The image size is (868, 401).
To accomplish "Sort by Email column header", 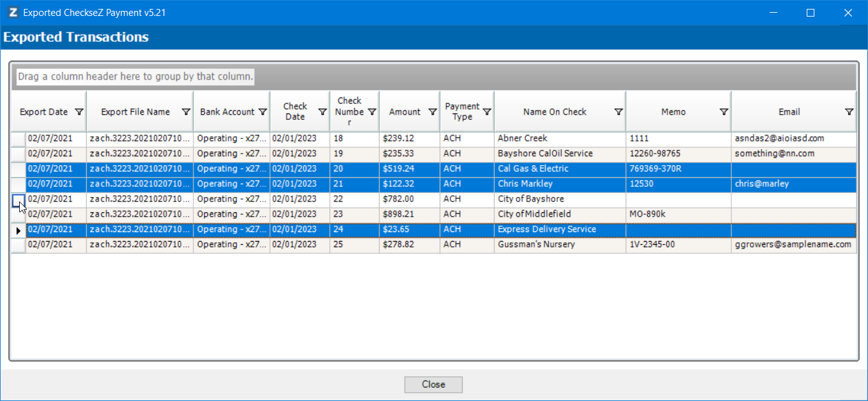I will pyautogui.click(x=789, y=112).
